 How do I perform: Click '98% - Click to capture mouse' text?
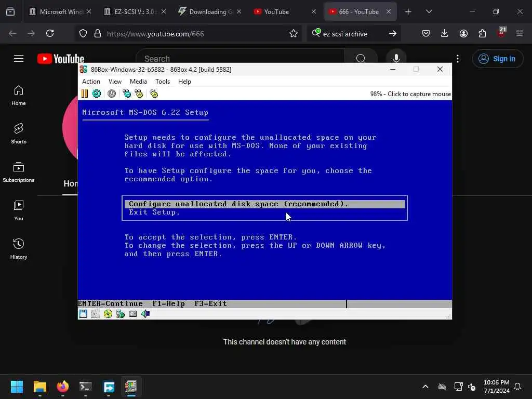pyautogui.click(x=410, y=94)
